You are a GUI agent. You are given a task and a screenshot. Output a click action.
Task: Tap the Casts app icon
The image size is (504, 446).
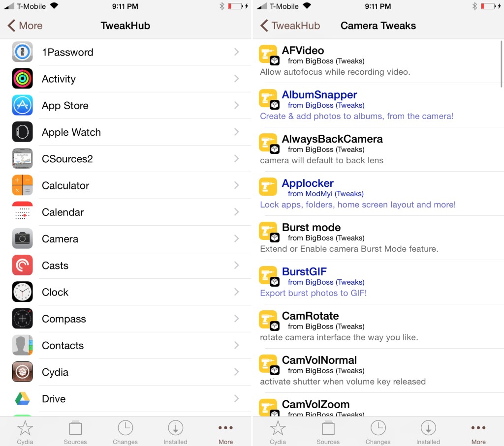pyautogui.click(x=22, y=265)
